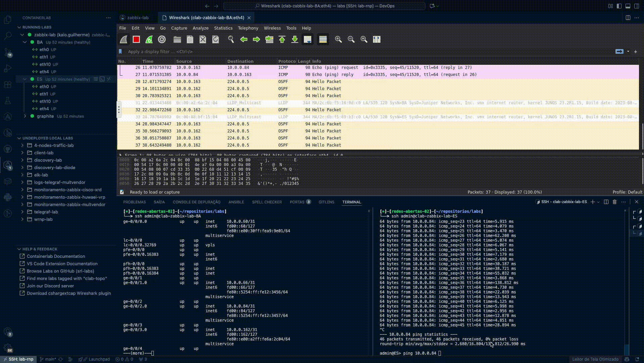Click the Resize columns icon
Viewport: 644px width, 363px height.
(x=377, y=40)
